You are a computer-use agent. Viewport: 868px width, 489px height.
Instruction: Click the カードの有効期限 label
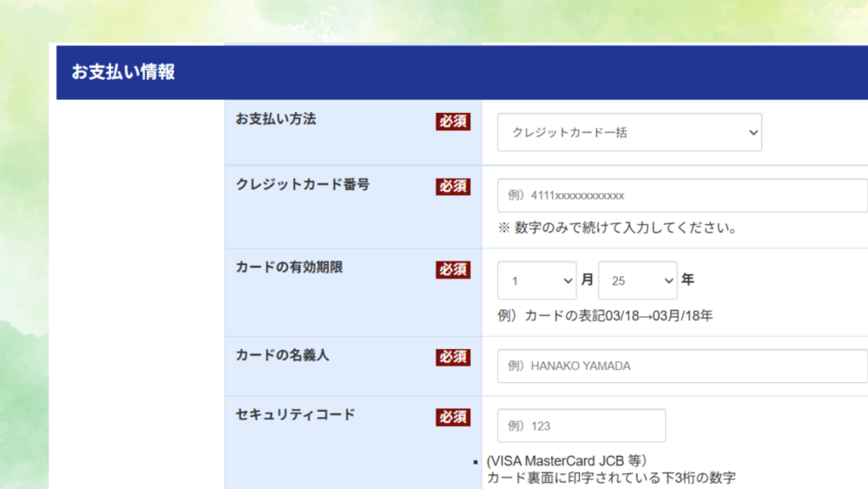tap(290, 267)
